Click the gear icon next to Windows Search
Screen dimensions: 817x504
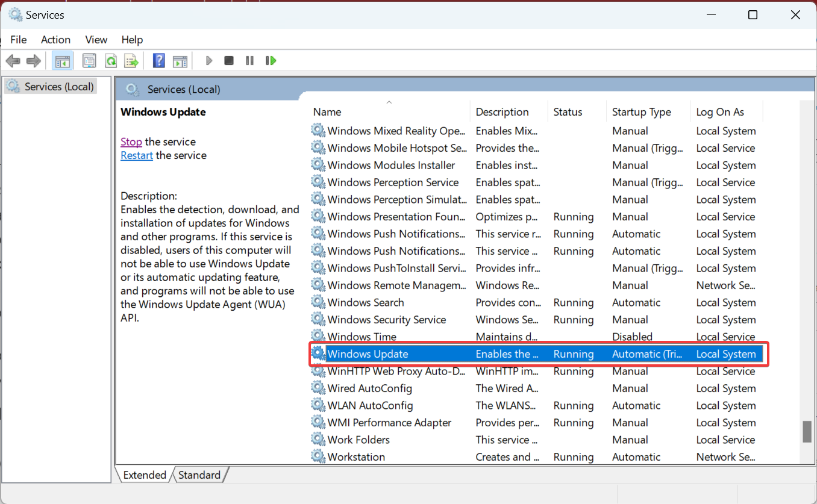point(318,302)
